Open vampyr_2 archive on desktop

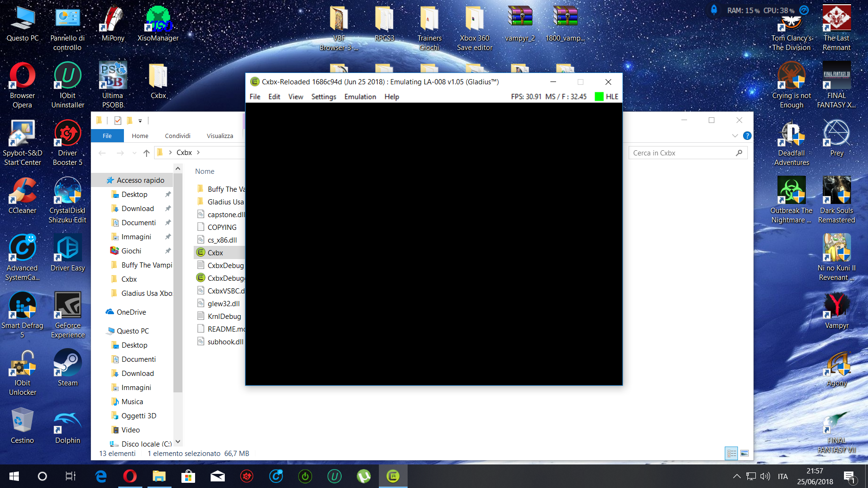520,24
